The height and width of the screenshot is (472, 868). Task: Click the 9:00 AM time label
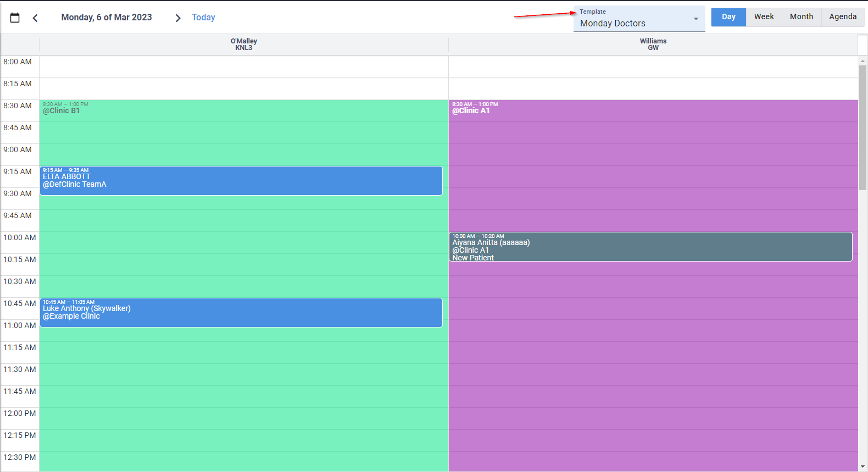18,149
